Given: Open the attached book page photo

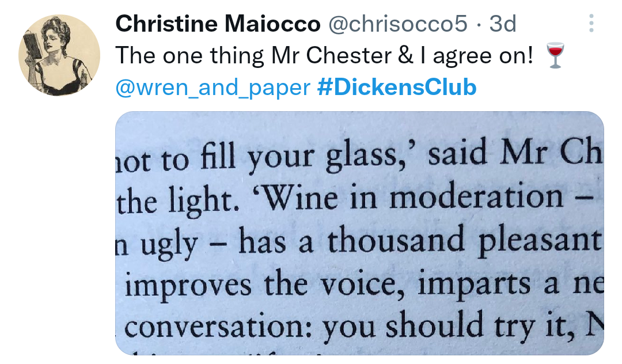Looking at the screenshot, I should tap(359, 233).
